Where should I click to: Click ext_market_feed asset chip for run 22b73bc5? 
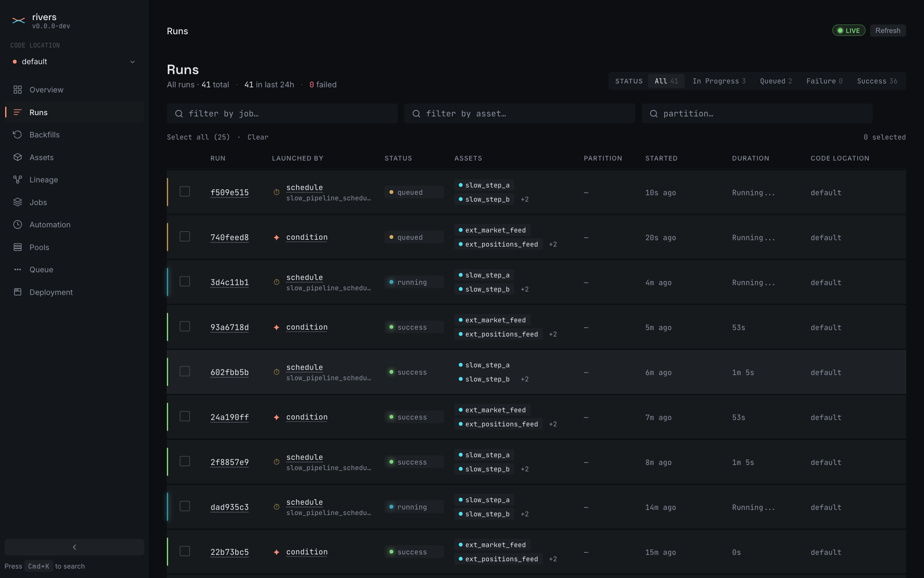[x=492, y=545]
